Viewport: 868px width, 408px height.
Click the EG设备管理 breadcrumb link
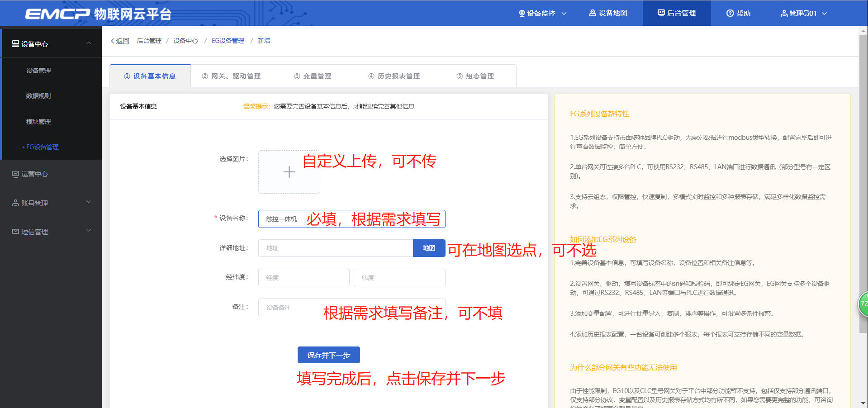[x=228, y=41]
